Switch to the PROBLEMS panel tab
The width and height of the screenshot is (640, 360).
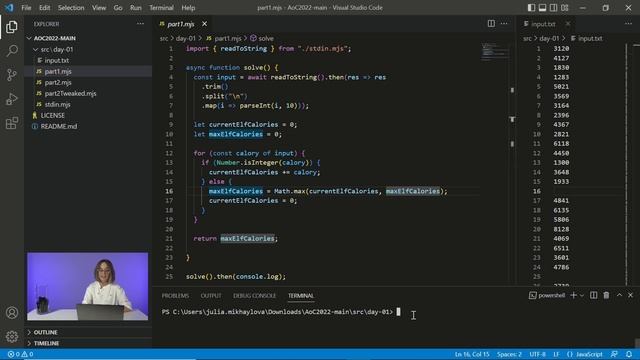[175, 296]
